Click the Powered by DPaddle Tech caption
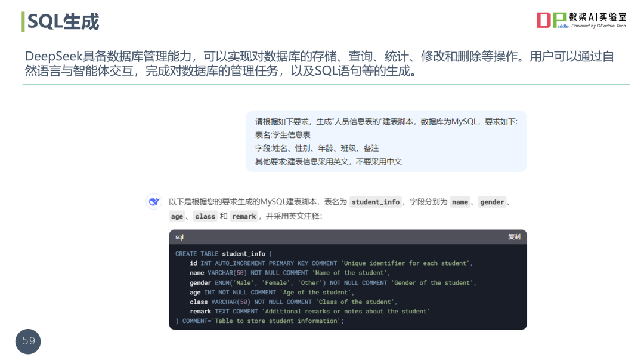 (599, 26)
